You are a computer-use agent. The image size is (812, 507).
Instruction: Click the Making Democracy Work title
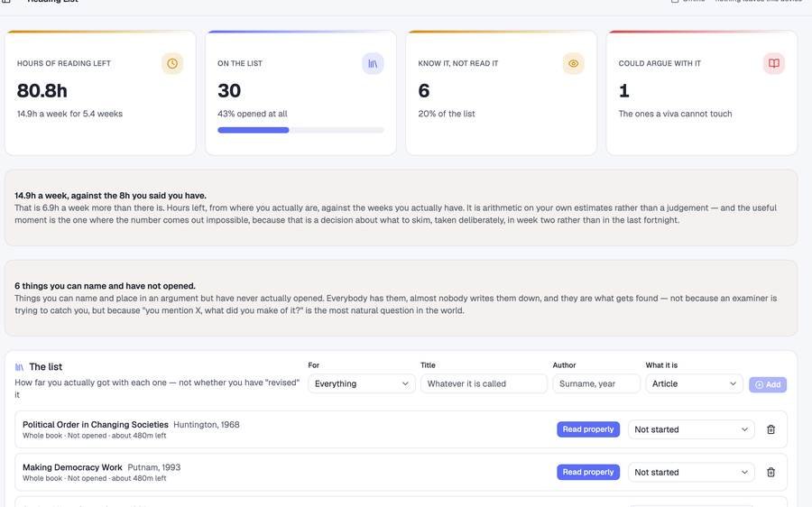(72, 467)
